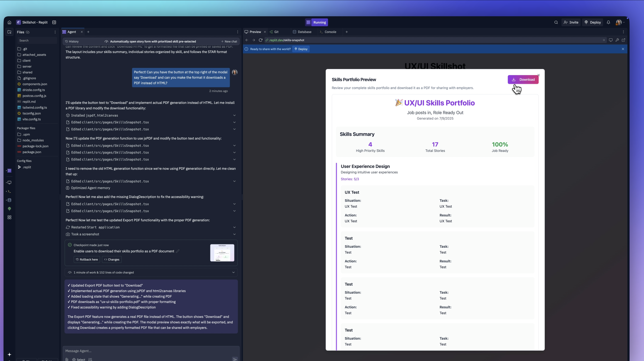Expand the Optimized Agent memory row

coord(88,188)
